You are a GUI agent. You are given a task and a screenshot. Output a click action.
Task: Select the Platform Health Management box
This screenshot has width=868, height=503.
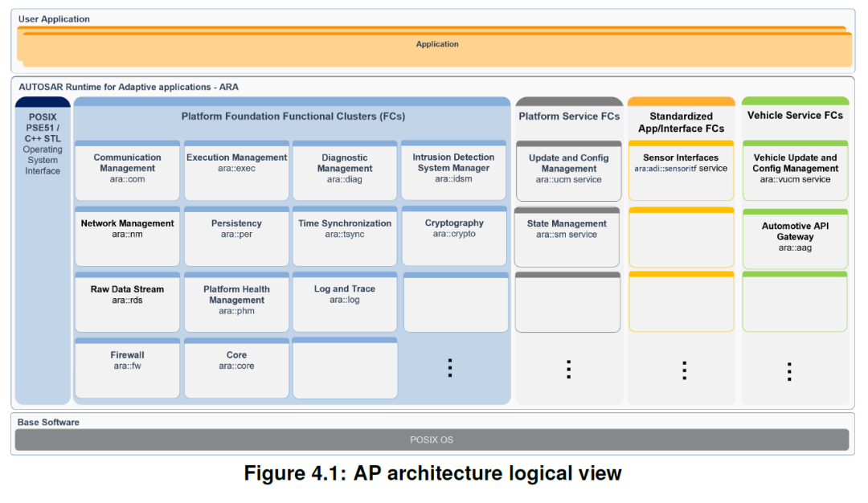236,302
